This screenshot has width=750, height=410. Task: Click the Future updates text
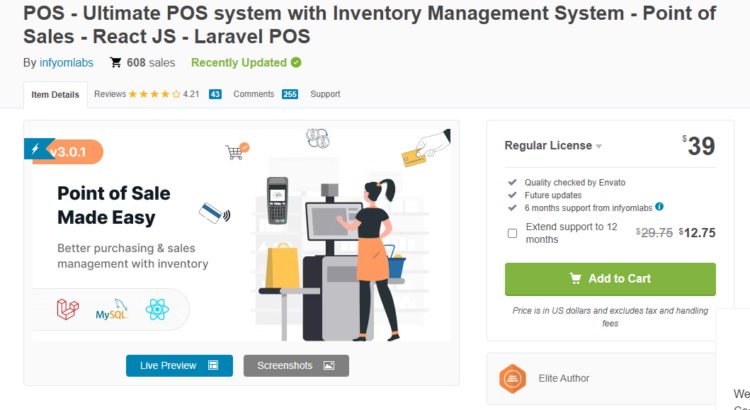tap(553, 195)
